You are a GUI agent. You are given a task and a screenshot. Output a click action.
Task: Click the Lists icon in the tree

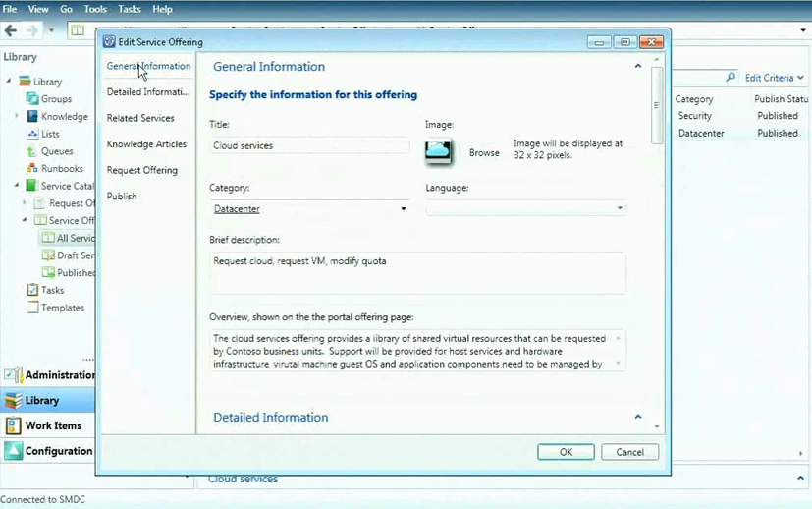pyautogui.click(x=32, y=134)
